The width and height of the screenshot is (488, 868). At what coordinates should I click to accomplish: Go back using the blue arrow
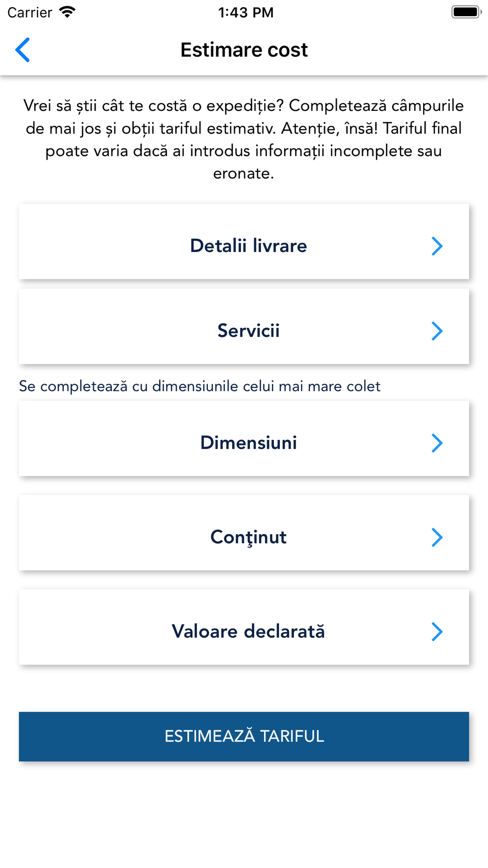[x=22, y=50]
